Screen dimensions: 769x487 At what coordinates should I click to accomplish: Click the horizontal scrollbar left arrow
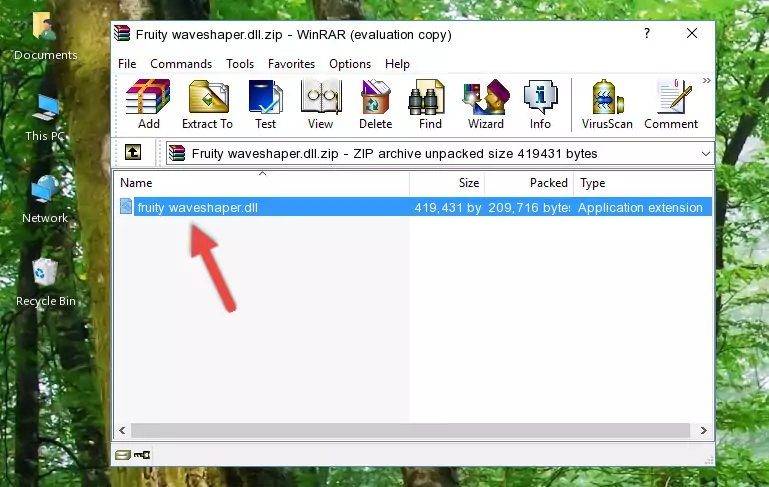(x=123, y=430)
